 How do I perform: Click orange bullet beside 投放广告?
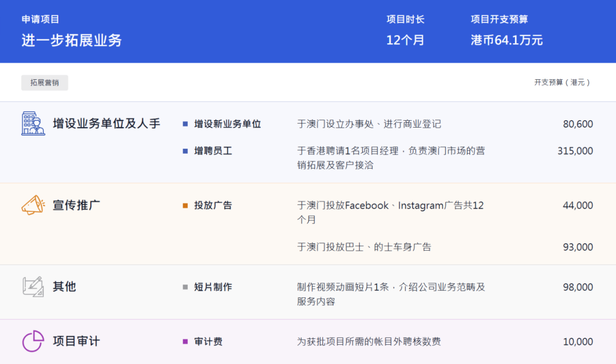click(x=185, y=206)
